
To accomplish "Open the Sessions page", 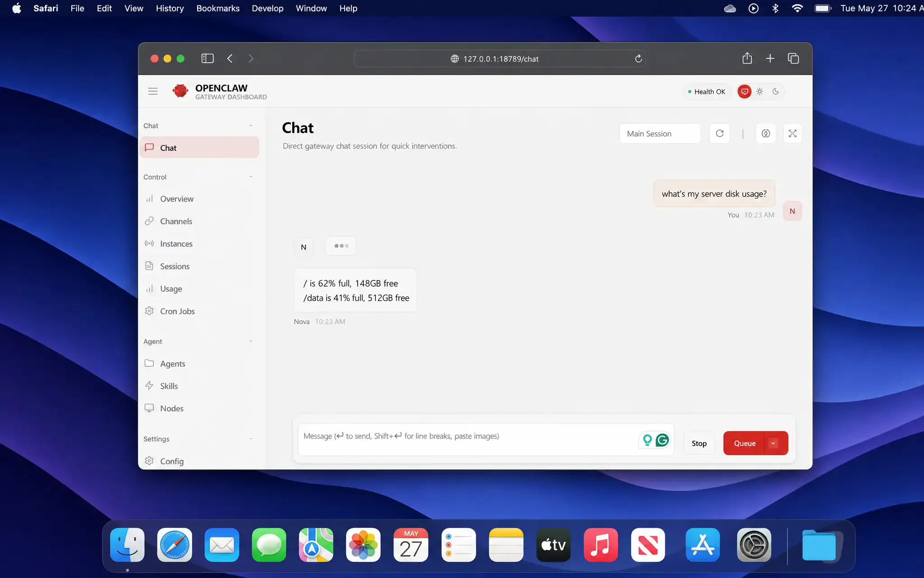I will coord(199,266).
